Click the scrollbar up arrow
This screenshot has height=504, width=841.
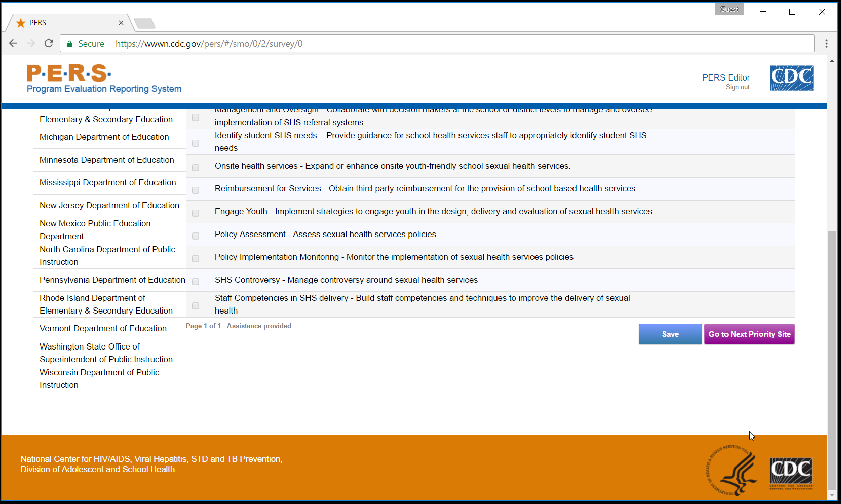pos(832,61)
